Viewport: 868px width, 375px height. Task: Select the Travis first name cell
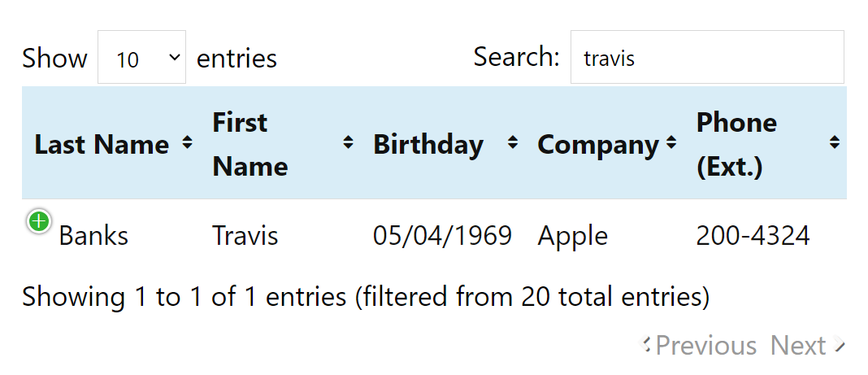(245, 235)
